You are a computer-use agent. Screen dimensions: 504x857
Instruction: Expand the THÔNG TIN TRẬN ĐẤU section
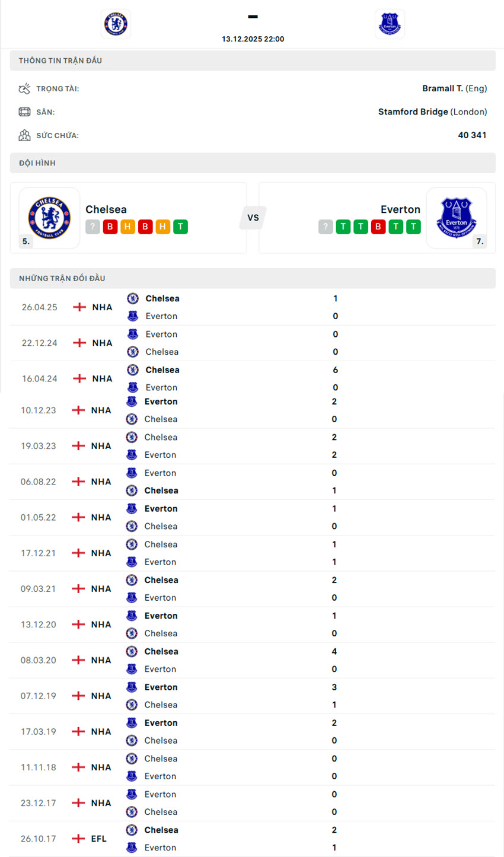click(x=253, y=60)
